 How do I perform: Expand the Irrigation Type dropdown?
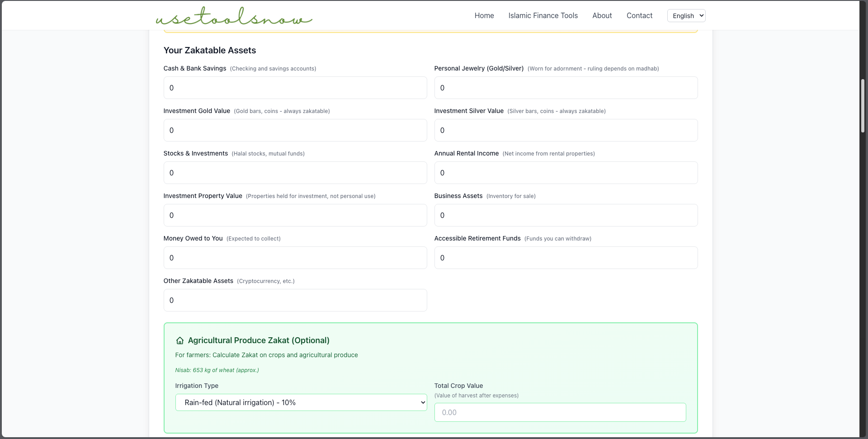pos(301,402)
